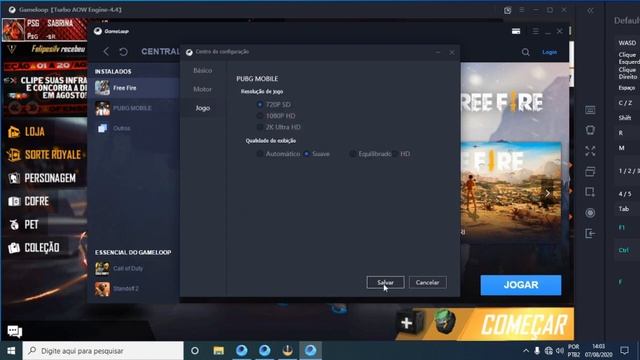Open the in-game chat bubble icon

[14, 331]
